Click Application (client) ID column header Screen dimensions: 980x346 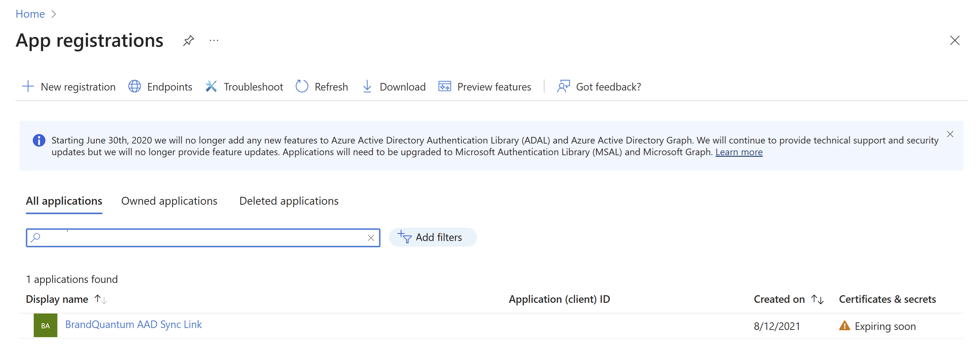click(559, 299)
